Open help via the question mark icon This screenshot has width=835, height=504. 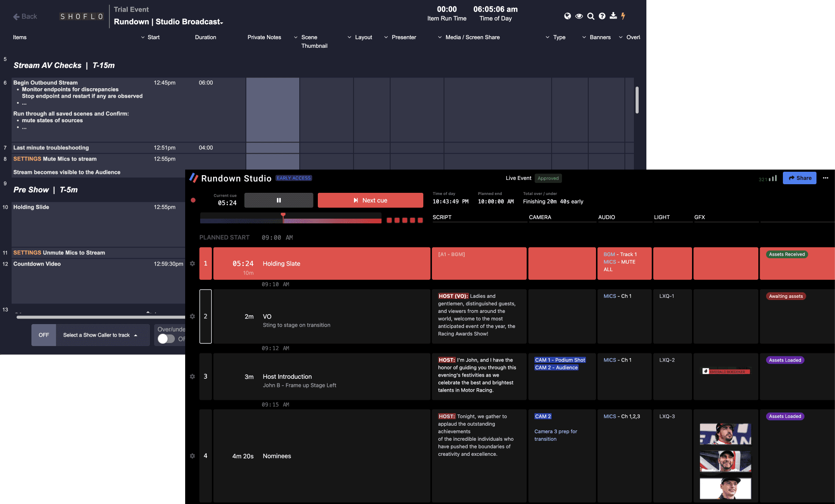602,16
